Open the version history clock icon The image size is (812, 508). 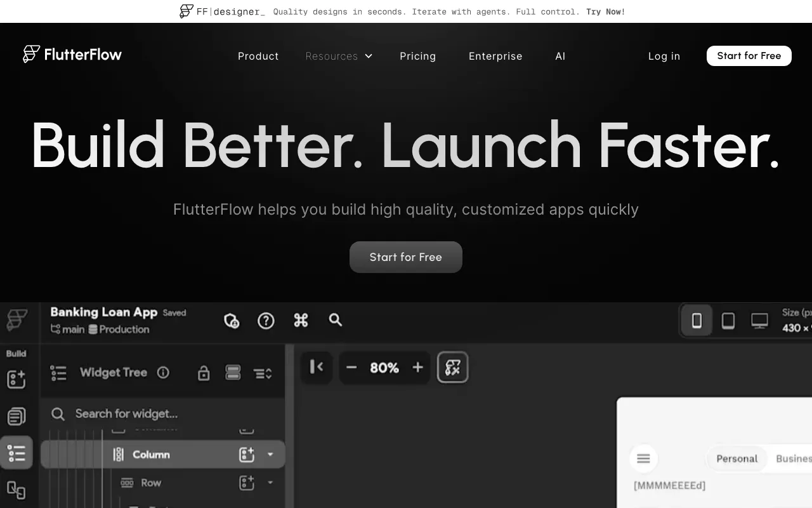232,321
